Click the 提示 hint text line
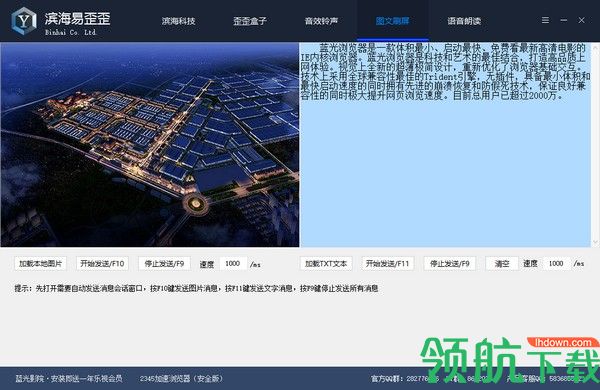Image resolution: width=600 pixels, height=390 pixels. click(x=196, y=288)
